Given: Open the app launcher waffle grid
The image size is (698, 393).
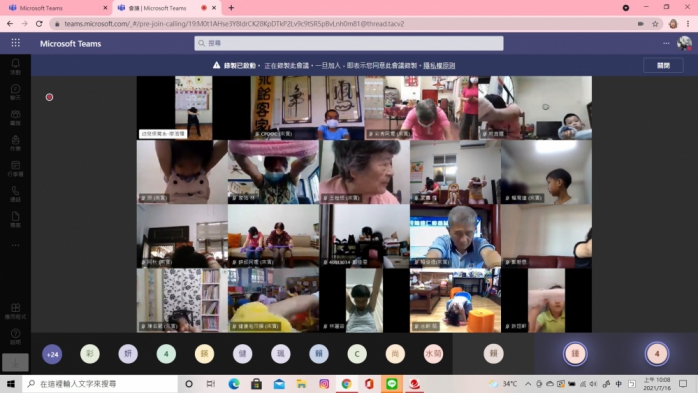Looking at the screenshot, I should pos(16,43).
